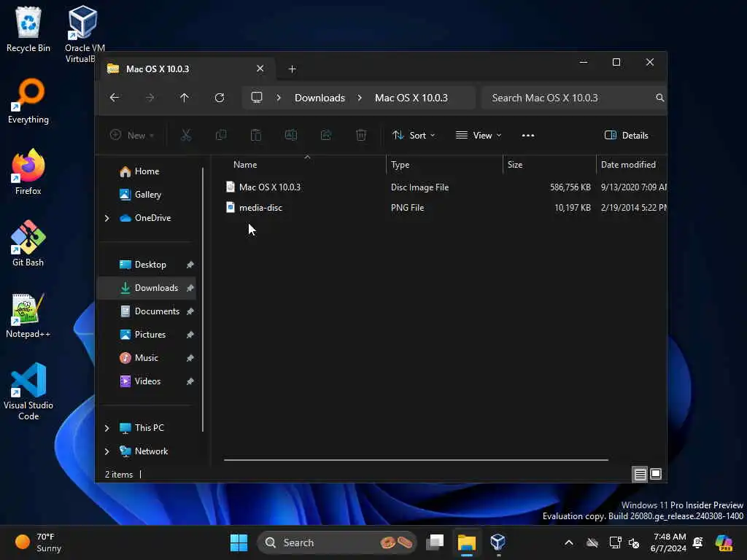Click the search magnifier icon

tap(659, 98)
